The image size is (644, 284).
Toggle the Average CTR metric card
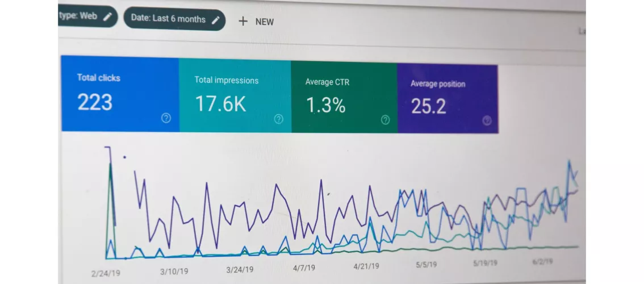click(344, 98)
